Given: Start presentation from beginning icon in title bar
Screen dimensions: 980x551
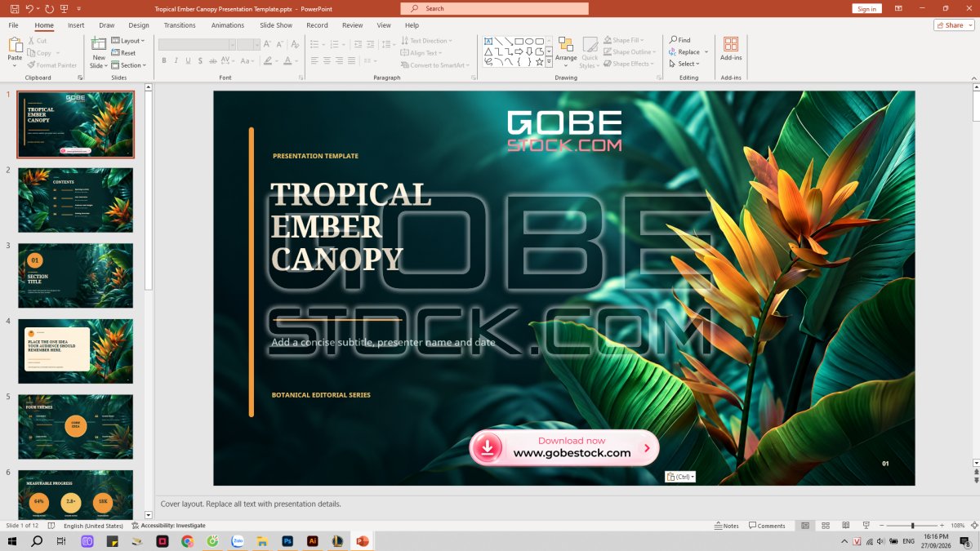Looking at the screenshot, I should pos(65,8).
